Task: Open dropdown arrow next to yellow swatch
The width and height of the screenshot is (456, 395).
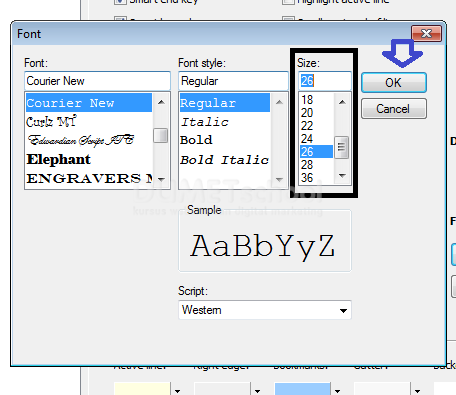Action: pos(177,390)
